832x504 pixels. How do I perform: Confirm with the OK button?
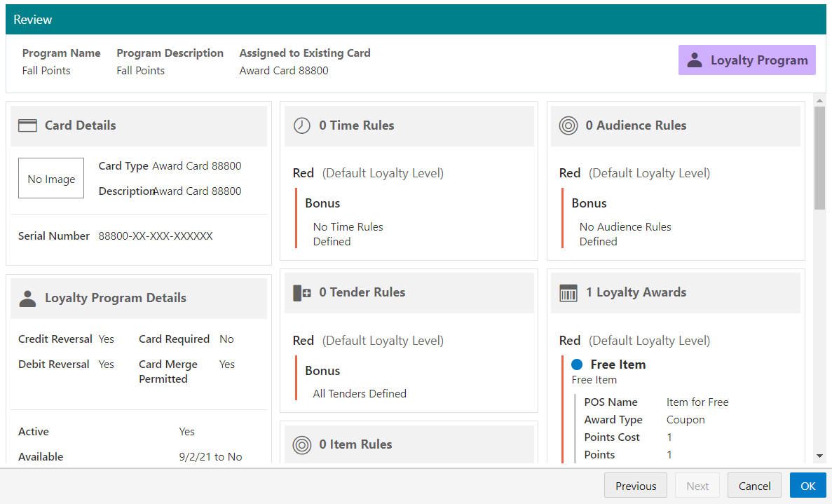click(x=807, y=486)
